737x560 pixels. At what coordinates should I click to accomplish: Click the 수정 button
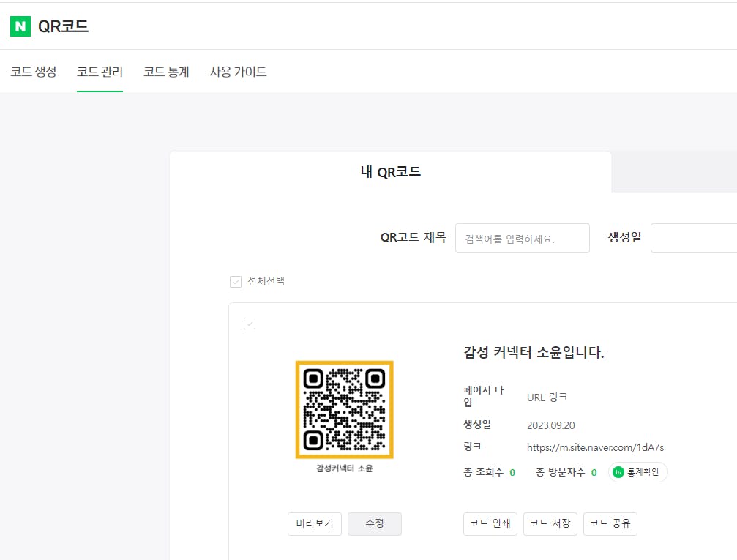click(x=375, y=524)
